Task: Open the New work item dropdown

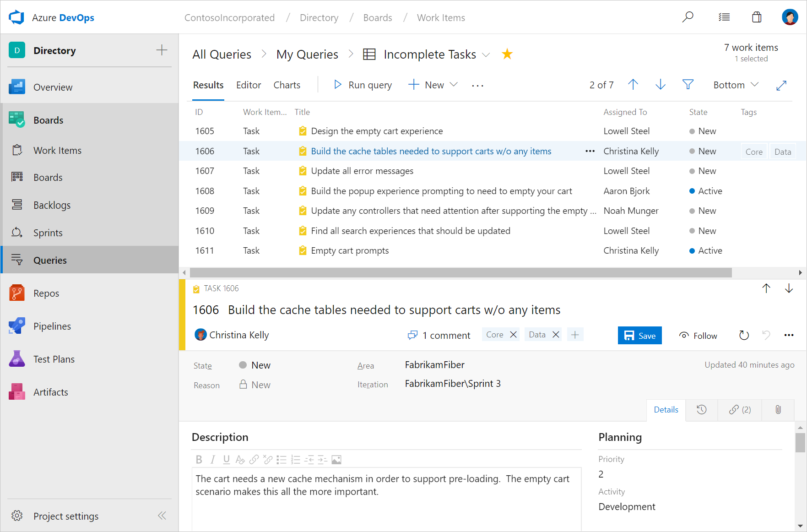Action: (433, 85)
